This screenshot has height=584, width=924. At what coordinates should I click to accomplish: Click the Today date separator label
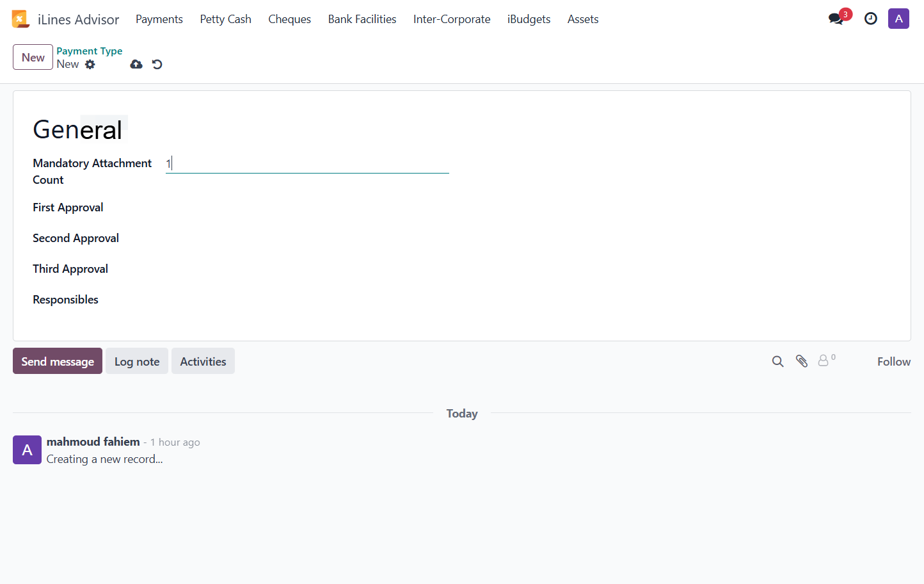tap(462, 414)
